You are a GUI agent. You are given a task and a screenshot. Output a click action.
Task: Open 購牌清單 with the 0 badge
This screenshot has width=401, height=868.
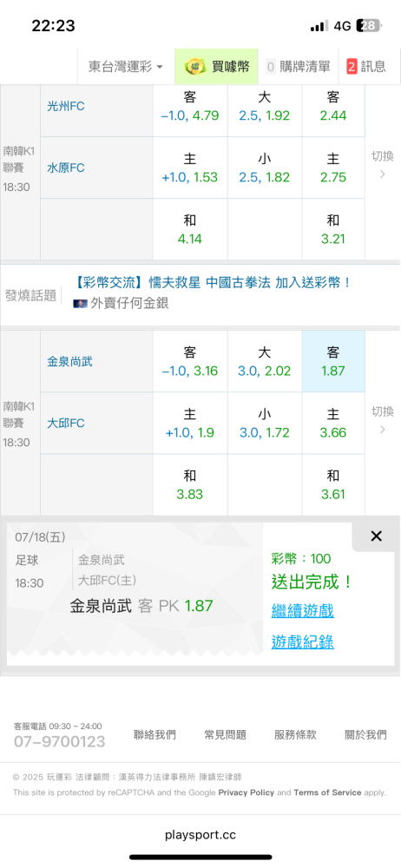click(298, 67)
